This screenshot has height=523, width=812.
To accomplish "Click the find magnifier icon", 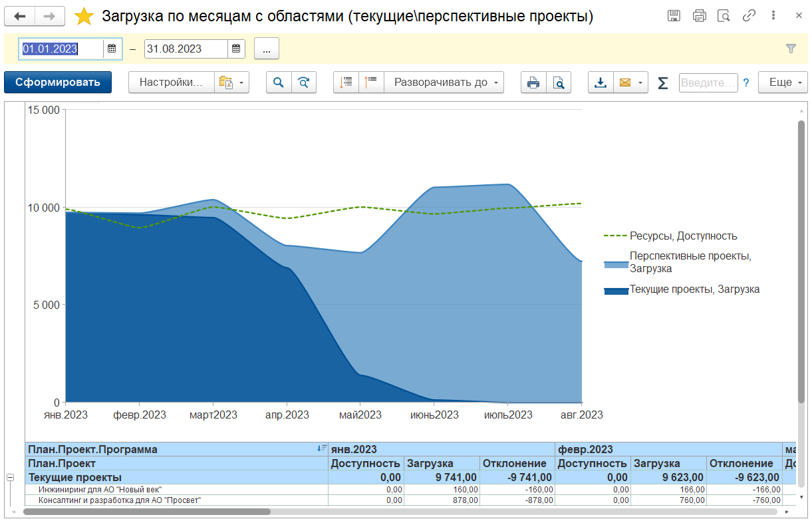I will coord(279,83).
